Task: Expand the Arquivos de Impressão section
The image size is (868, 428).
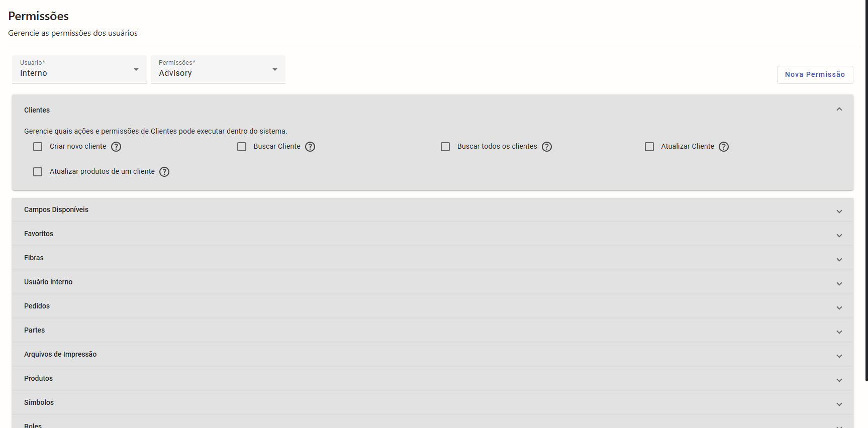Action: click(432, 355)
